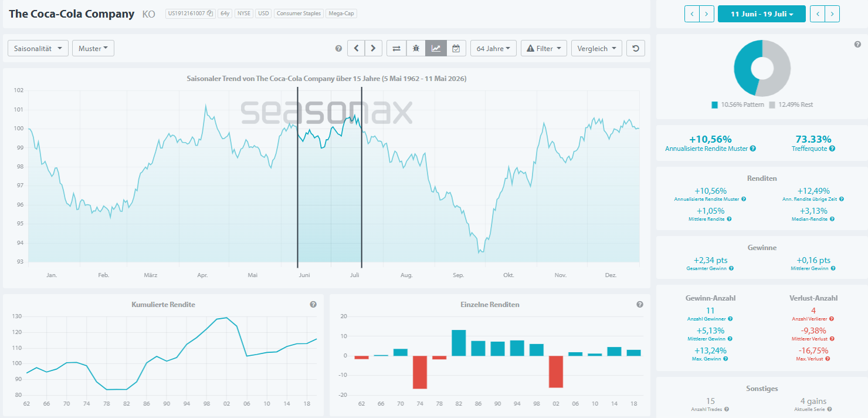868x418 pixels.
Task: Click the Consumer Staples sector tag
Action: coord(299,14)
